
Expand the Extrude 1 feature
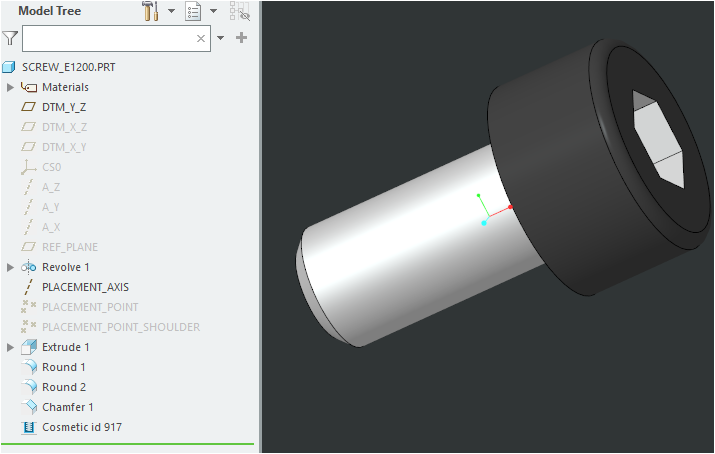pos(10,347)
